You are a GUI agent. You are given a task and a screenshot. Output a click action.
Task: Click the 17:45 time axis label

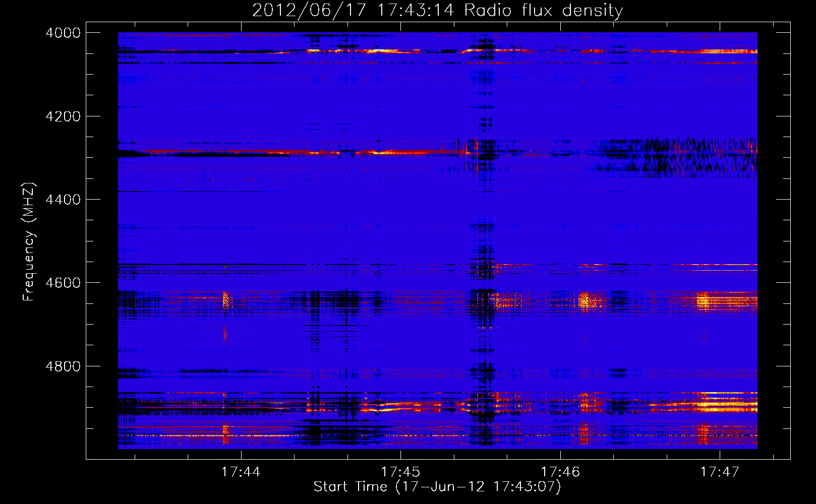point(400,472)
